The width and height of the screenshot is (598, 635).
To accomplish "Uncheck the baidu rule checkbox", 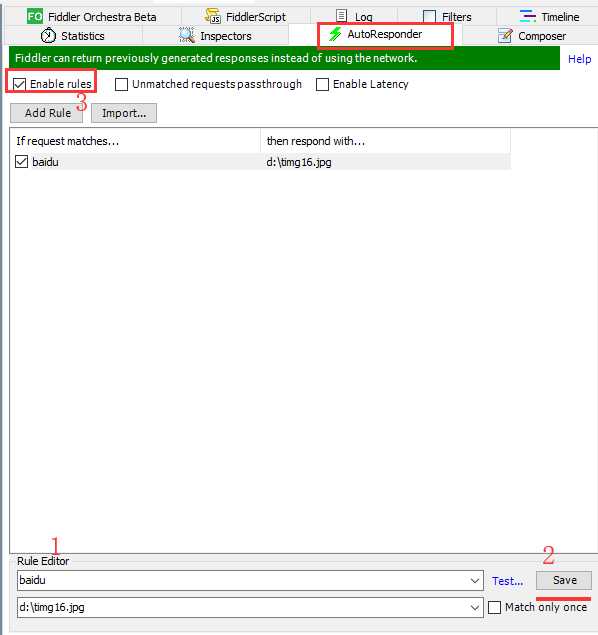I will point(21,162).
